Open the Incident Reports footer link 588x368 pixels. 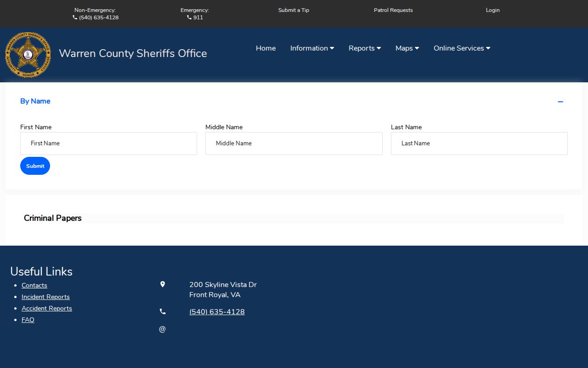pyautogui.click(x=45, y=297)
